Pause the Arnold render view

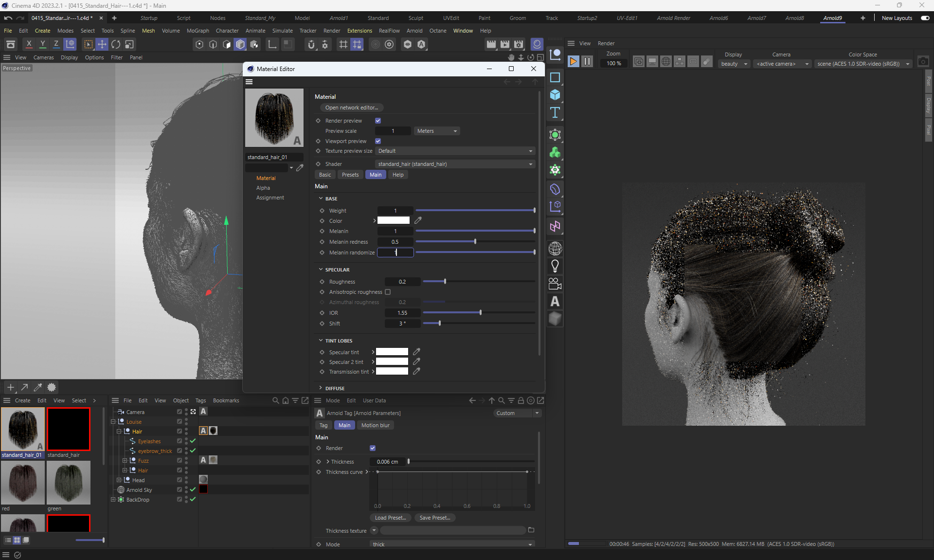tap(587, 61)
